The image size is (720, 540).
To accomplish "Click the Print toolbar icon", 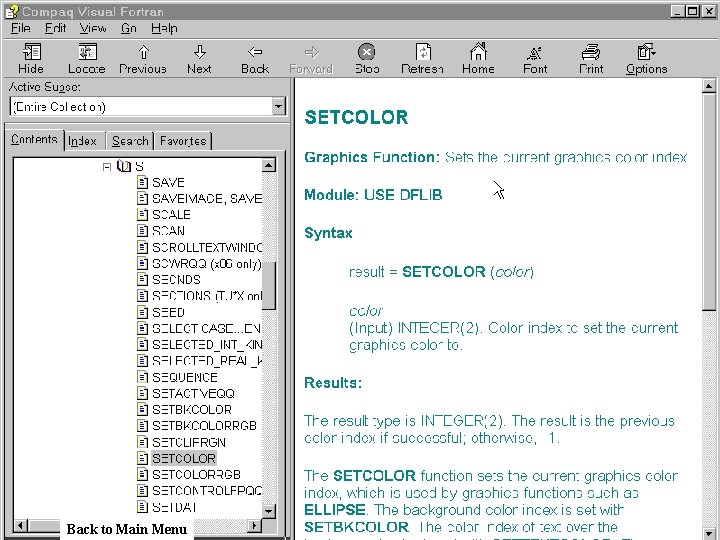I will coord(591,52).
